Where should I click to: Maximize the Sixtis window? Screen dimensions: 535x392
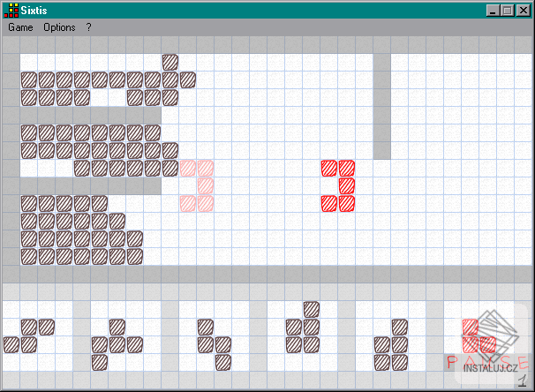click(508, 11)
